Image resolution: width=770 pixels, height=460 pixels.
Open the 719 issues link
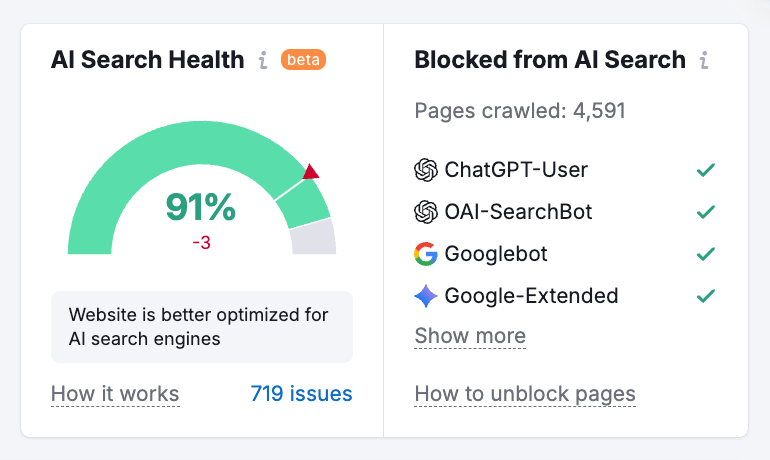coord(301,394)
